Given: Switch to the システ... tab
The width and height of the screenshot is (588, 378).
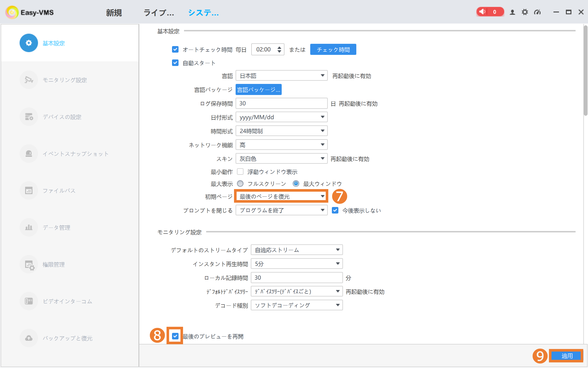Looking at the screenshot, I should coord(204,12).
